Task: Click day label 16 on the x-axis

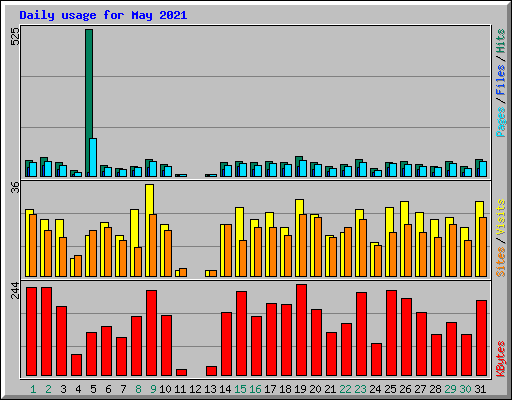Action: click(x=255, y=389)
